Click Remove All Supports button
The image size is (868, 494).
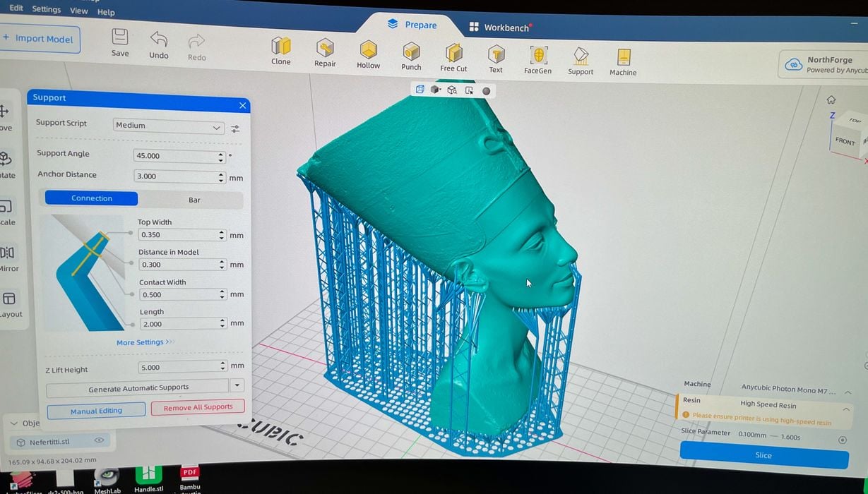(198, 407)
